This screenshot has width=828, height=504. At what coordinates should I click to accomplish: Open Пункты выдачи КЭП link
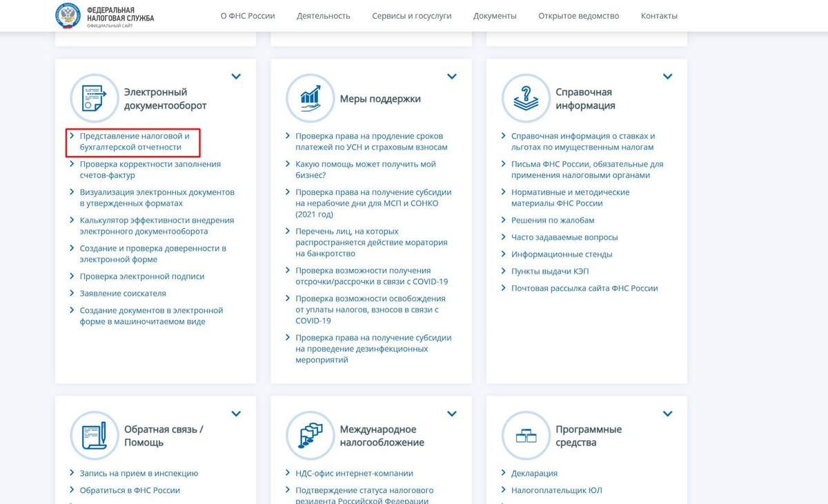tap(550, 272)
